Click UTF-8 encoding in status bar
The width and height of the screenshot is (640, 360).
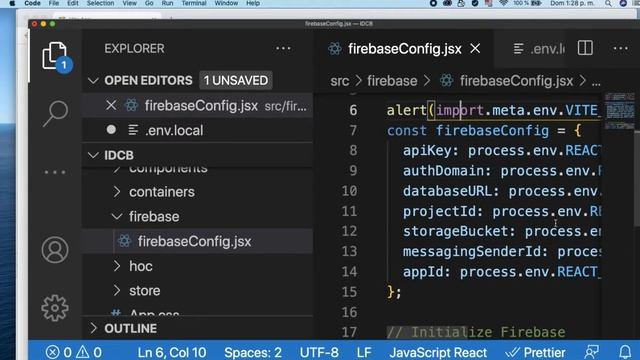tap(319, 352)
